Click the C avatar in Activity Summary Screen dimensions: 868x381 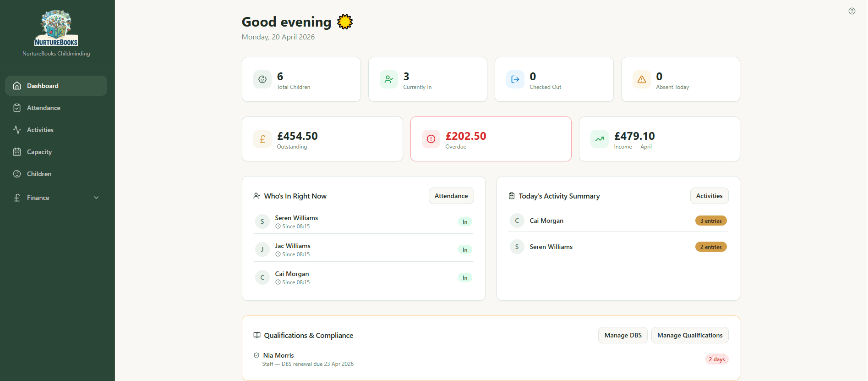click(x=517, y=221)
